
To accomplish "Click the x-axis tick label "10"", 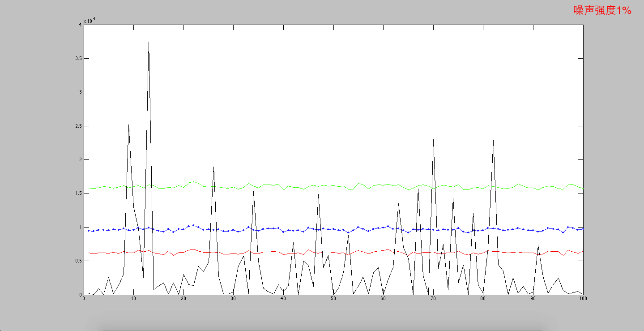I will pyautogui.click(x=133, y=299).
